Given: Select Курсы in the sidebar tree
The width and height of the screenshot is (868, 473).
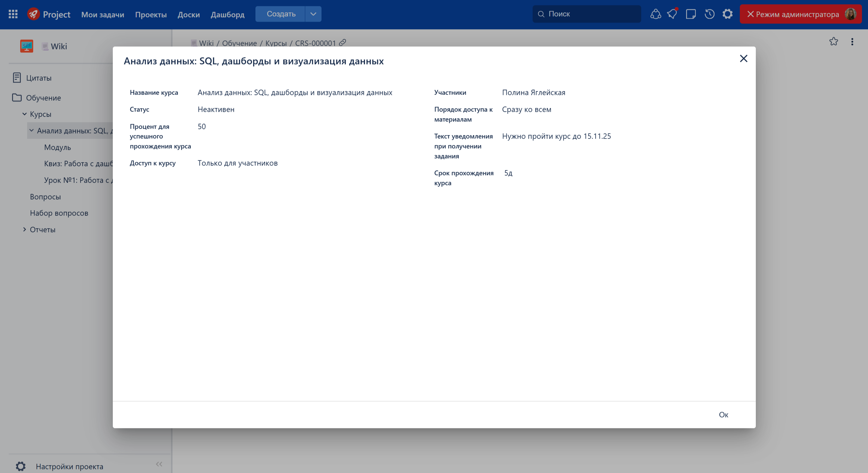Looking at the screenshot, I should pos(40,114).
